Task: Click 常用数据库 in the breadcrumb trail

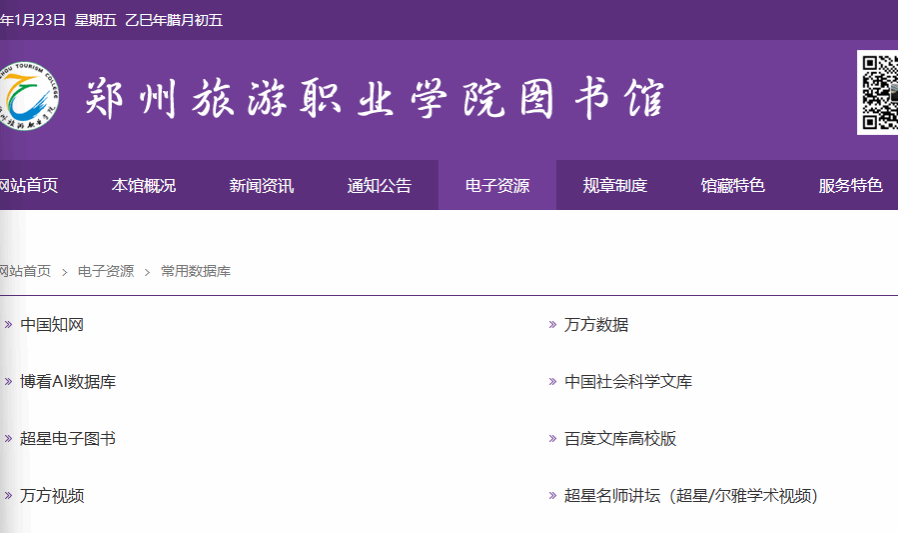Action: point(195,271)
